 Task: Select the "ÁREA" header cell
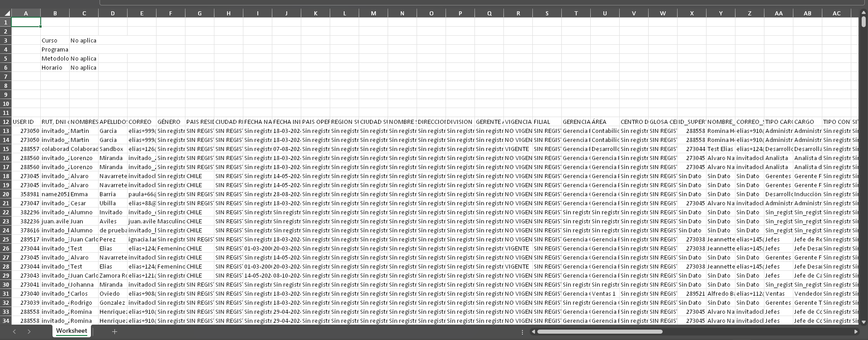pos(605,122)
